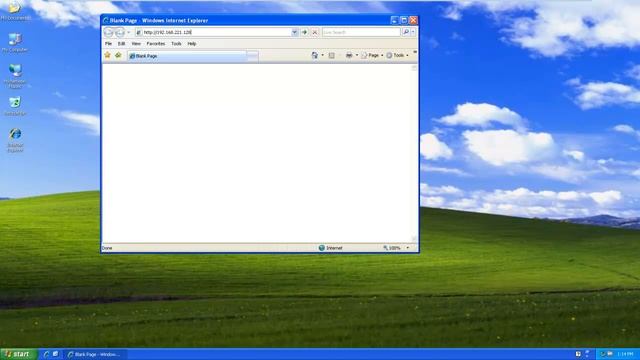Open My Computer desktop icon
Image resolution: width=640 pixels, height=360 pixels.
tap(15, 43)
